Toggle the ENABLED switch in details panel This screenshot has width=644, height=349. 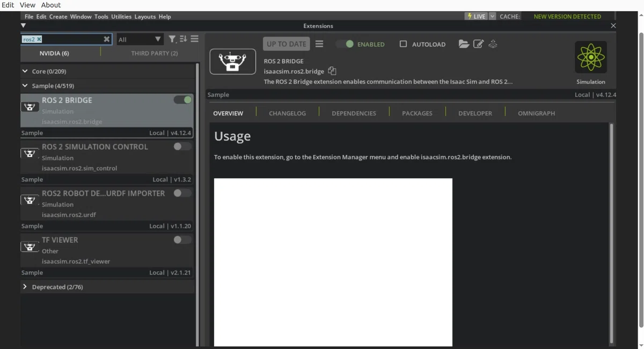tap(345, 44)
